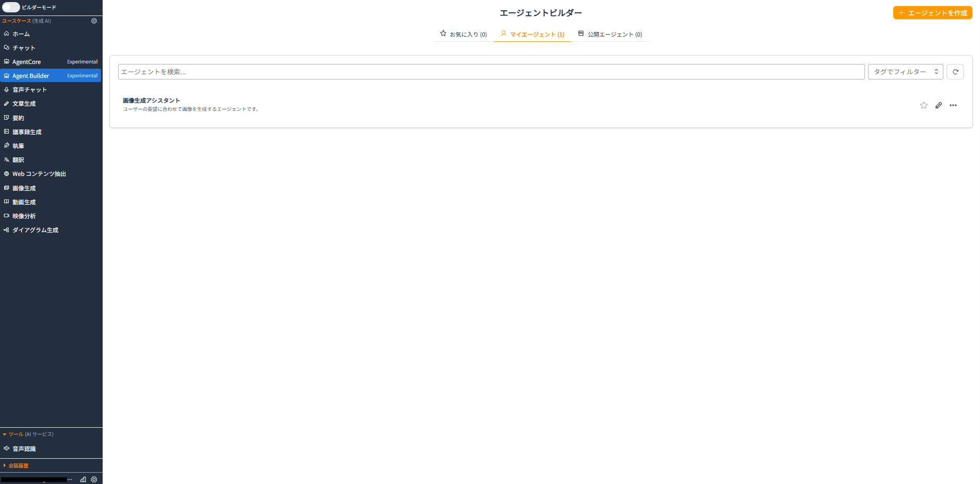Select ダイアグラム生成 in the sidebar
The width and height of the screenshot is (980, 484).
tap(36, 230)
